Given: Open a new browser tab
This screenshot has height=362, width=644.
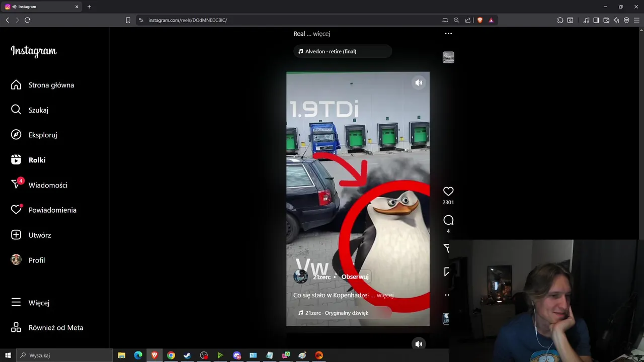Looking at the screenshot, I should point(89,7).
